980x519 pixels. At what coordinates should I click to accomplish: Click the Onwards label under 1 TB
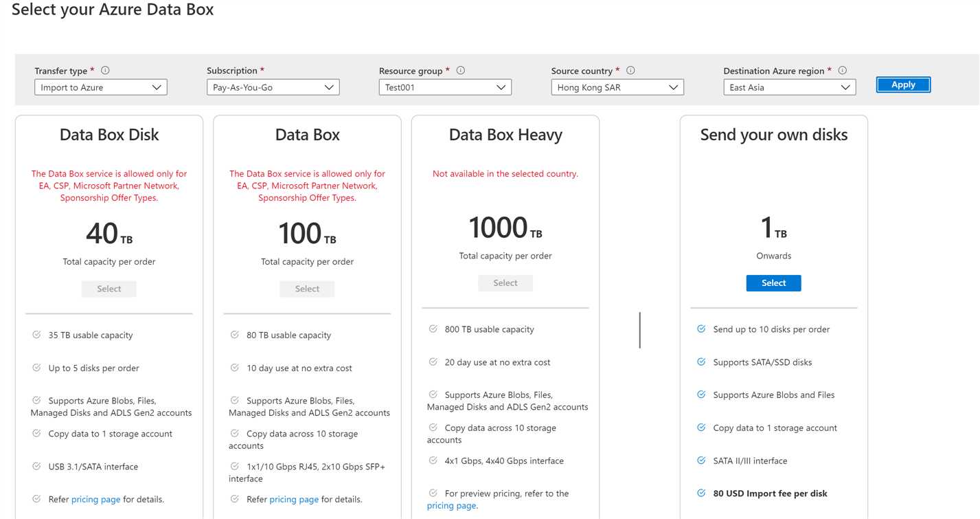[773, 256]
